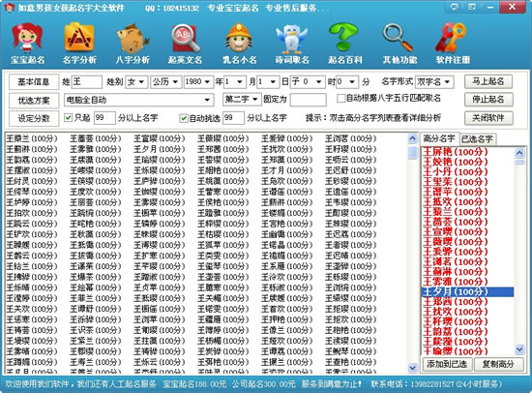Image resolution: width=532 pixels, height=393 pixels.
Task: Select 王关欢(100分) in main name list
Action: pyautogui.click(x=32, y=309)
